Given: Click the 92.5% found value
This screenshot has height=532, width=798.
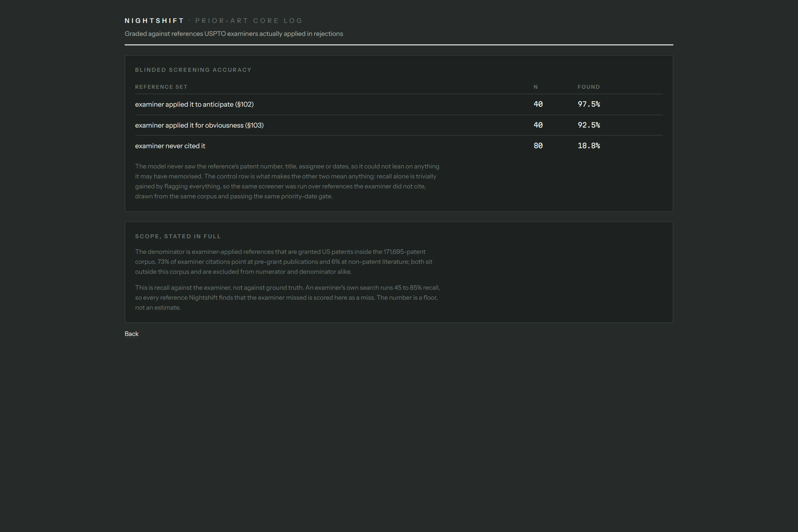Looking at the screenshot, I should [589, 125].
